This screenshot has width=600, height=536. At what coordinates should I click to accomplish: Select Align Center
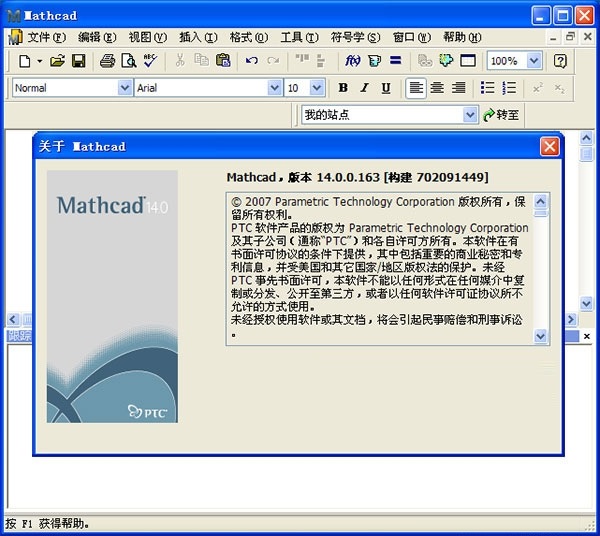pos(437,88)
